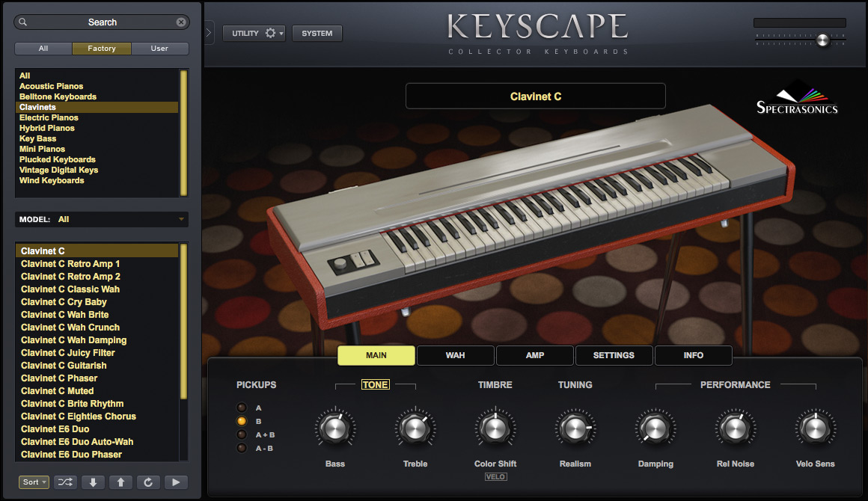This screenshot has width=868, height=501.
Task: Click the Color Shift timbre knob
Action: coord(495,428)
